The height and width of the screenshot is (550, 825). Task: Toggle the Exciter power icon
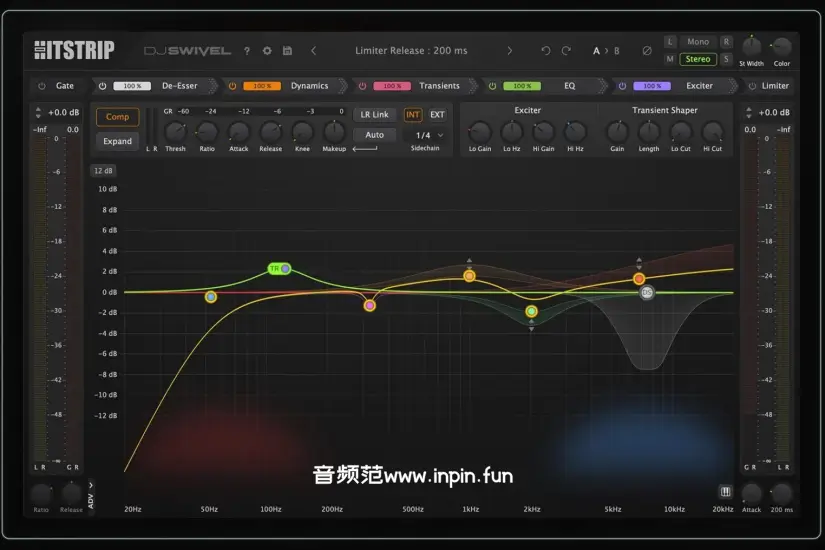coord(622,86)
